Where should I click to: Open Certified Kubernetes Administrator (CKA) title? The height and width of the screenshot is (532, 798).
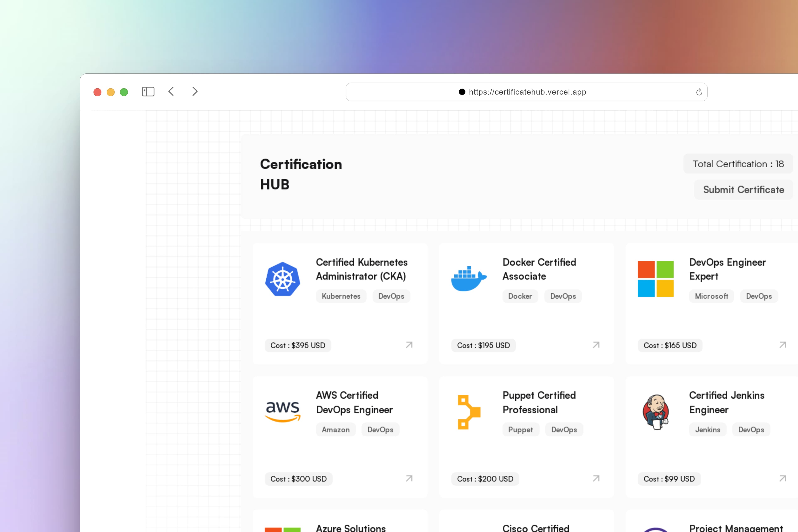[x=362, y=269]
